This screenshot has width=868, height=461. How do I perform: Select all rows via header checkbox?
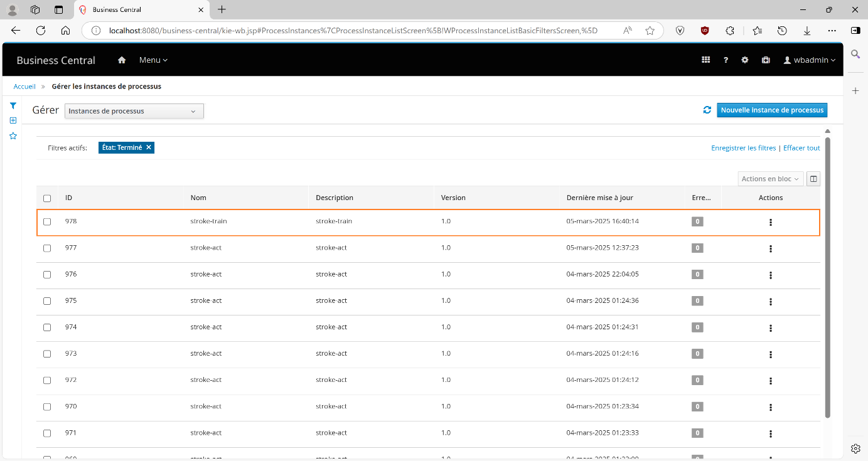point(47,198)
